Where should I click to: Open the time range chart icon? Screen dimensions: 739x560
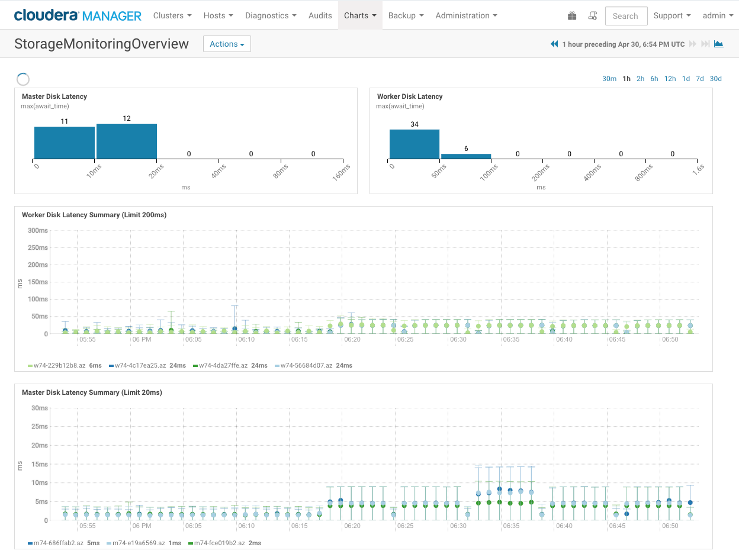pos(719,44)
